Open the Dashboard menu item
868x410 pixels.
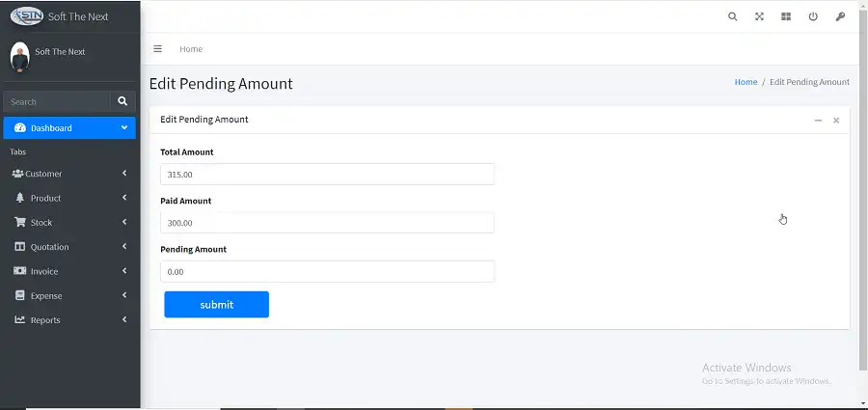68,127
